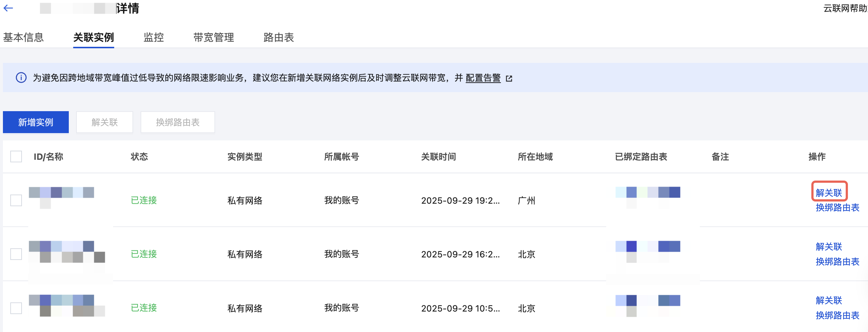This screenshot has width=868, height=332.
Task: Check the 16:2 北京 instance row checkbox
Action: point(16,254)
